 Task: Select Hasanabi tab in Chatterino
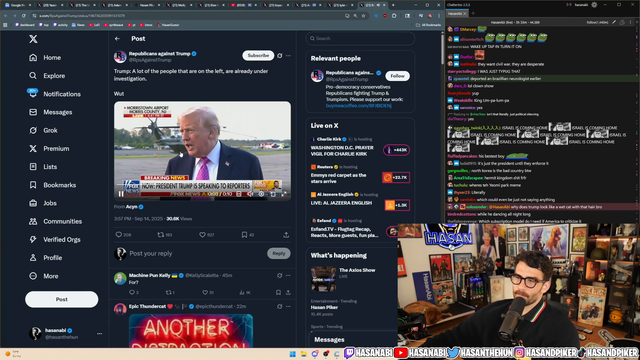(457, 13)
